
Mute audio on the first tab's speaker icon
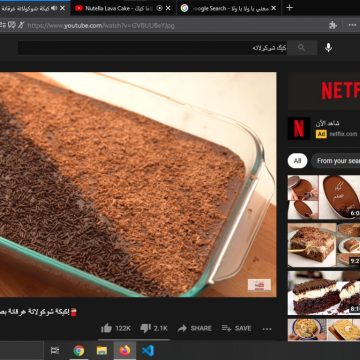point(54,8)
